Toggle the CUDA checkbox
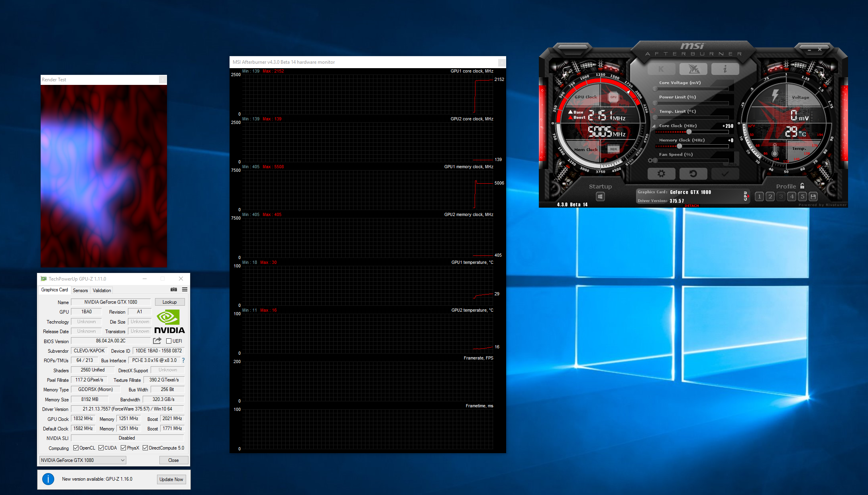Viewport: 868px width, 495px height. 101,448
